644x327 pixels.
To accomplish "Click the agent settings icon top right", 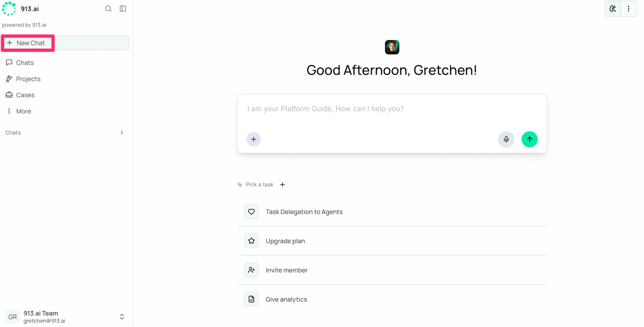I will 613,9.
